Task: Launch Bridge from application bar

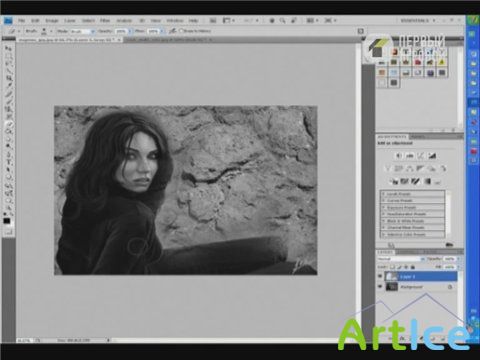Action: (x=213, y=20)
